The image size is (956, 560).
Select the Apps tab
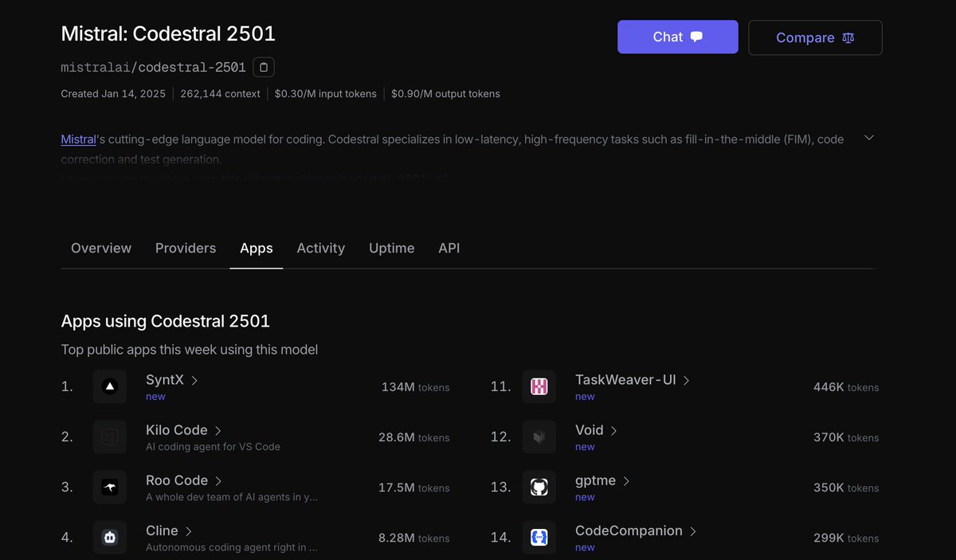(x=257, y=249)
